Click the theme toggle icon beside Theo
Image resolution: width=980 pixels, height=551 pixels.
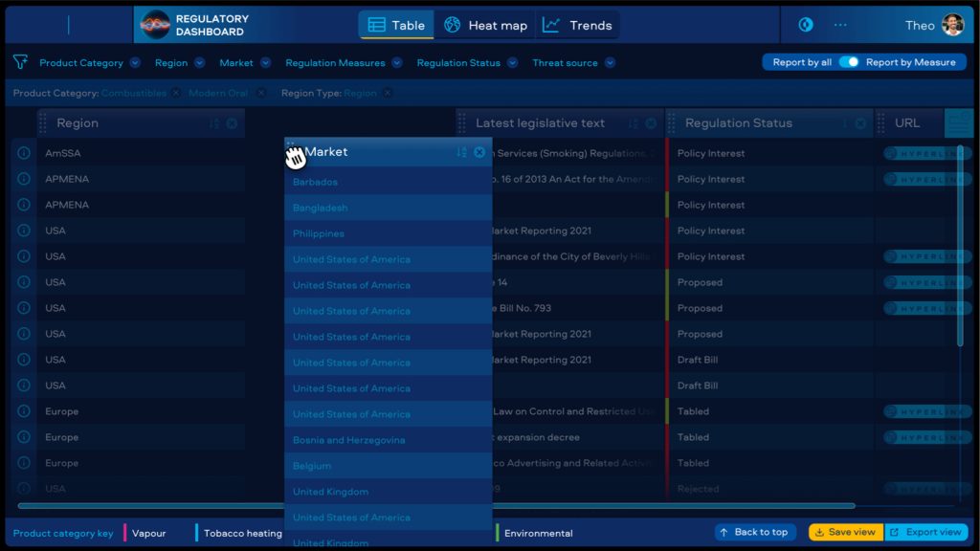pos(806,25)
